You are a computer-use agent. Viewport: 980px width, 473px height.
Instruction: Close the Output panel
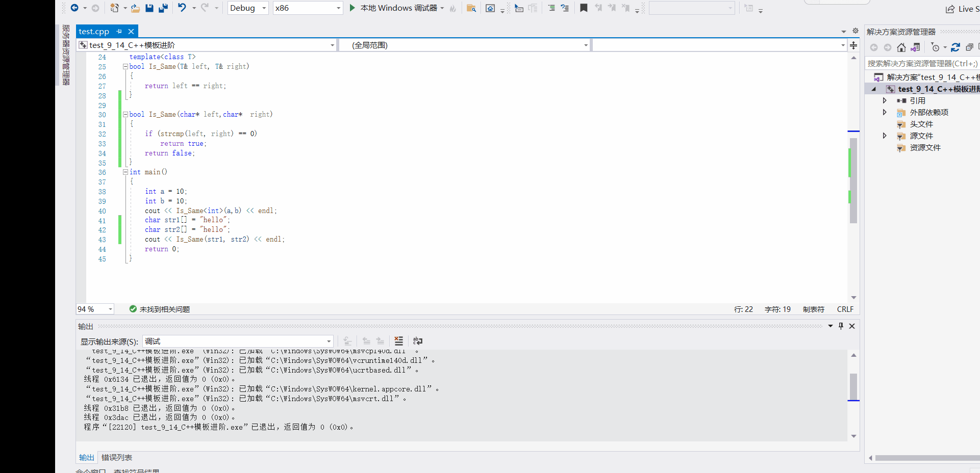852,326
